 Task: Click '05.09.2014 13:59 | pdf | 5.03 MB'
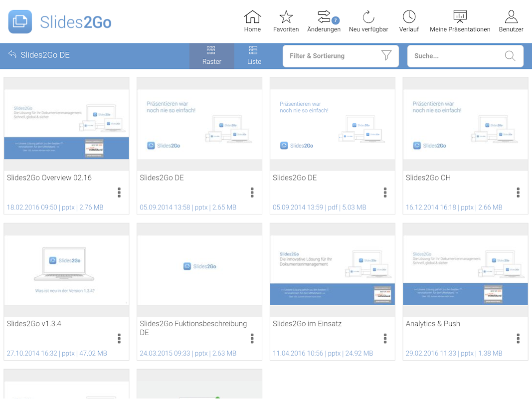[320, 207]
